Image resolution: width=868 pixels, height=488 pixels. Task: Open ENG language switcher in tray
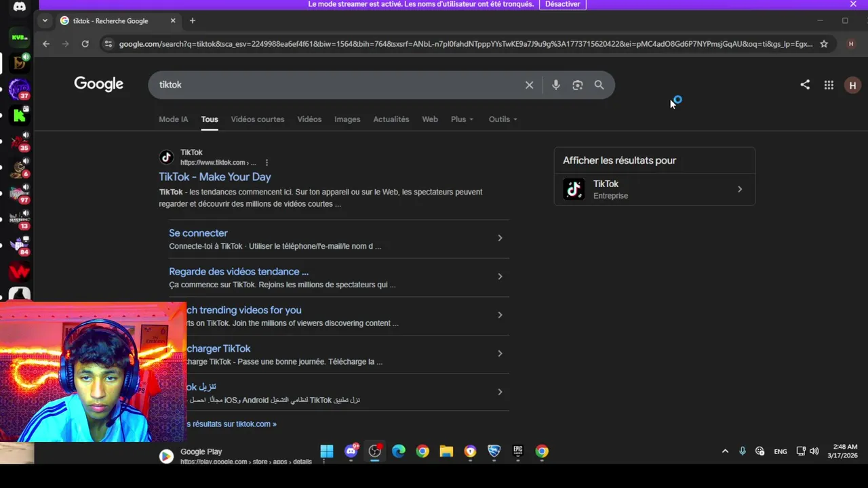tap(781, 451)
